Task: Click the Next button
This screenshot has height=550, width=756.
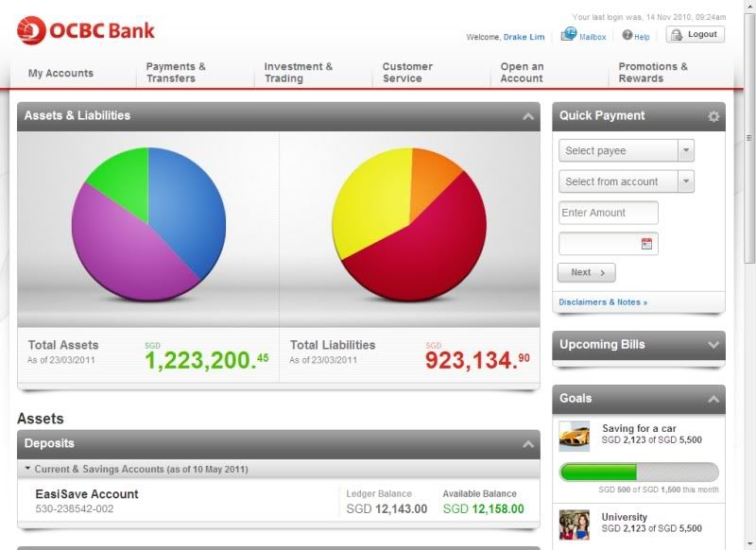Action: click(x=586, y=272)
